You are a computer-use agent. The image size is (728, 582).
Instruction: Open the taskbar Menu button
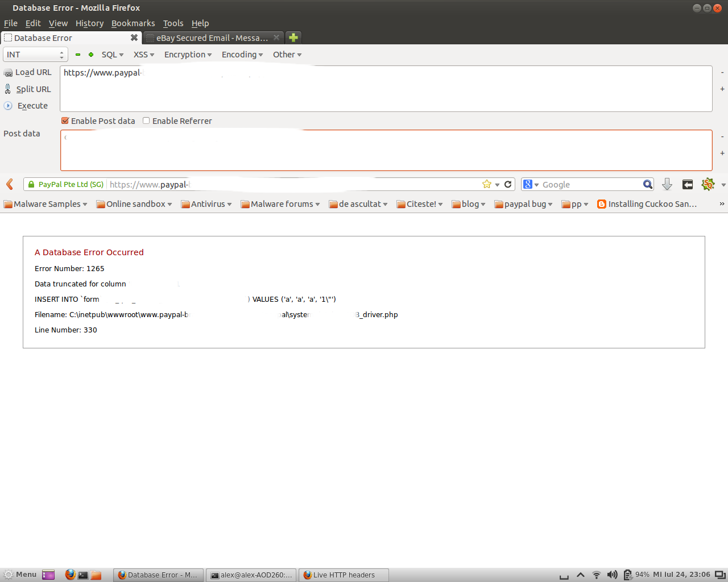[x=20, y=575]
